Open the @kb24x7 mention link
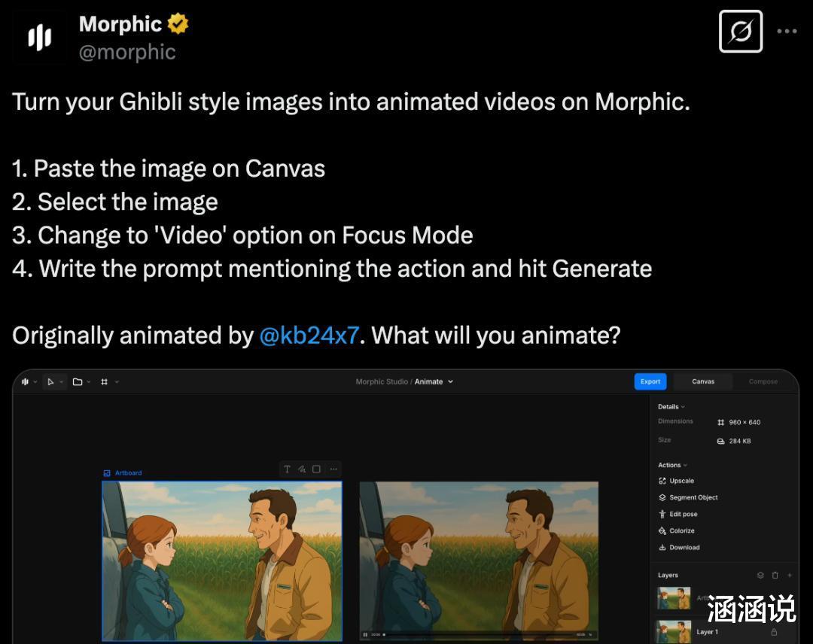 (x=309, y=336)
